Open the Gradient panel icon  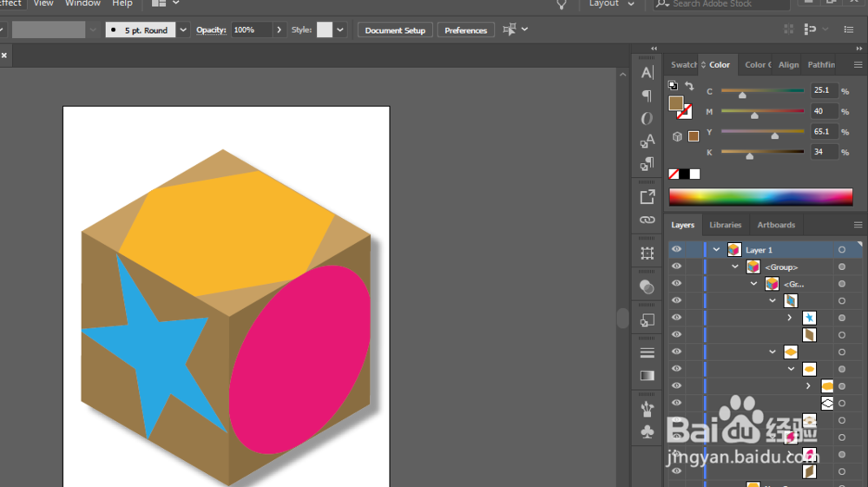coord(648,376)
